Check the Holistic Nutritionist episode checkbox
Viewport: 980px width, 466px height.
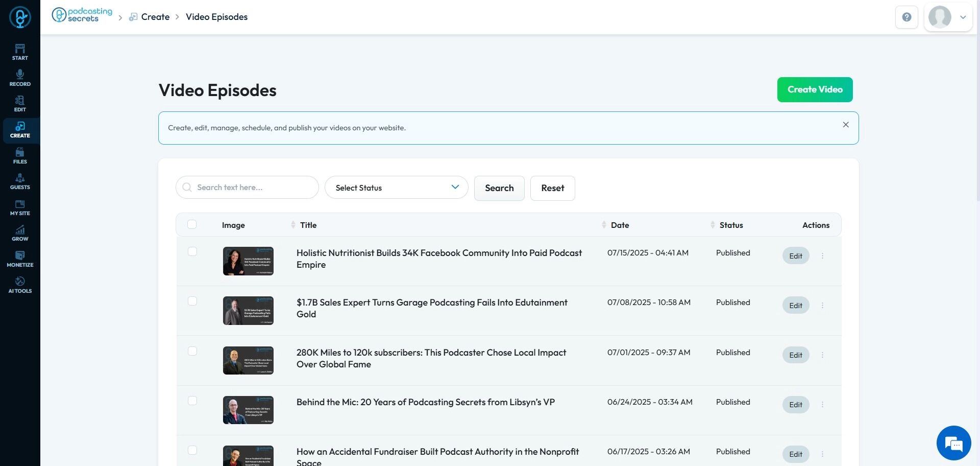(192, 251)
